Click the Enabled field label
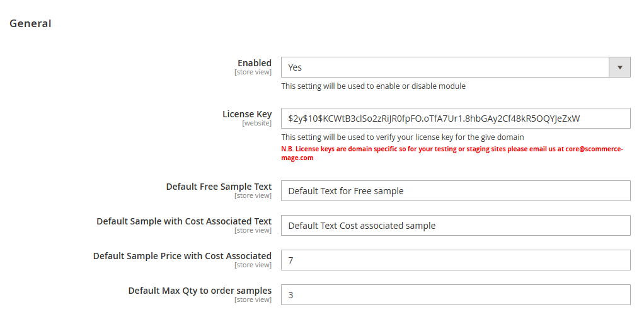 coord(254,63)
